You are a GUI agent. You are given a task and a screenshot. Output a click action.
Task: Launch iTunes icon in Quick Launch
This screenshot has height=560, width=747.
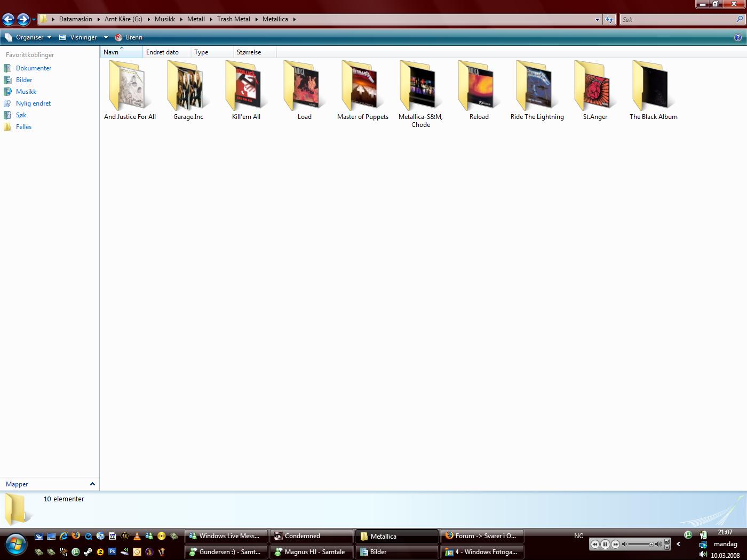click(x=100, y=536)
